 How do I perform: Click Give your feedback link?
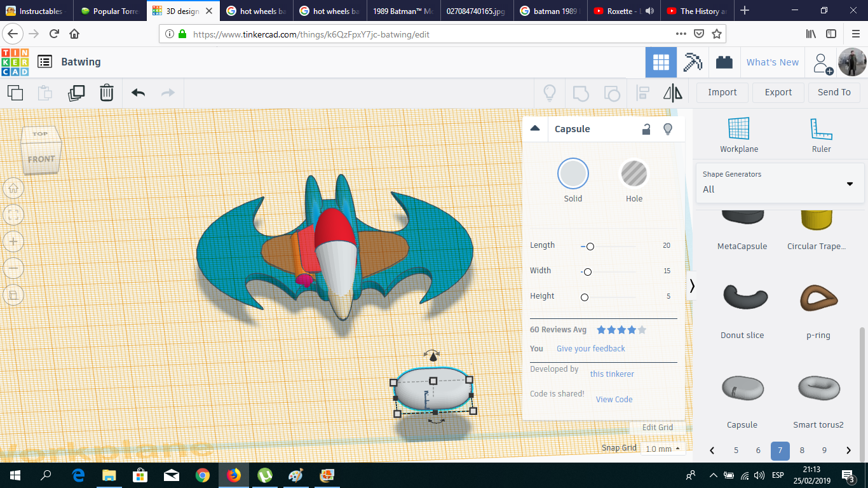(x=591, y=349)
